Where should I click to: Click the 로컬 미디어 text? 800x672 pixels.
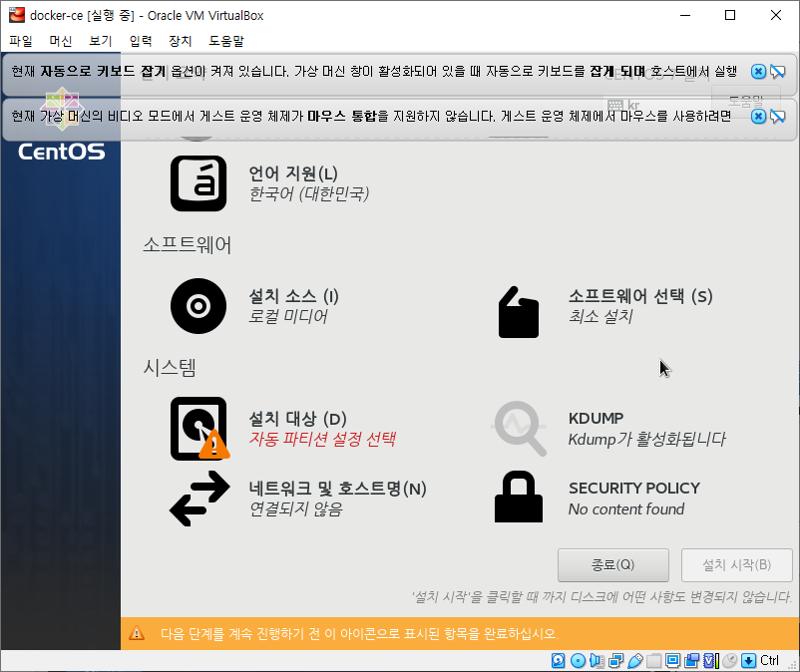287,317
